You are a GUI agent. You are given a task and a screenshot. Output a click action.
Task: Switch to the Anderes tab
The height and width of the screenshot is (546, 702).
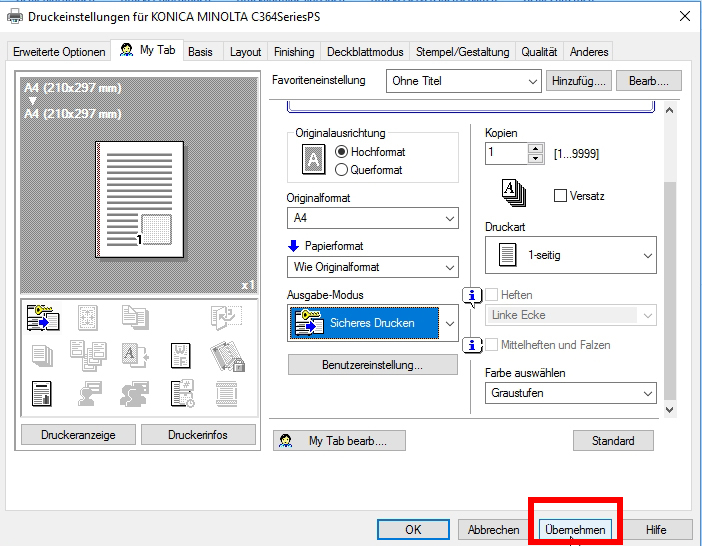pyautogui.click(x=589, y=52)
